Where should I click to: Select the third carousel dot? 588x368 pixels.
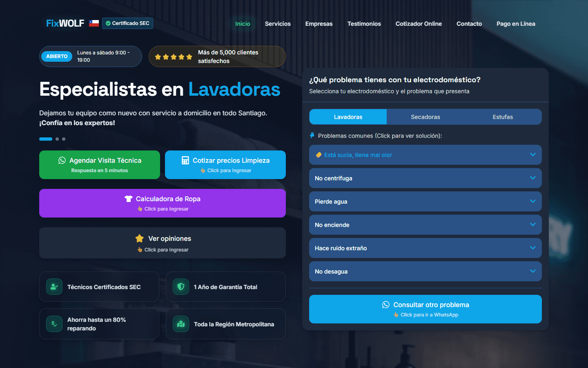pos(64,139)
